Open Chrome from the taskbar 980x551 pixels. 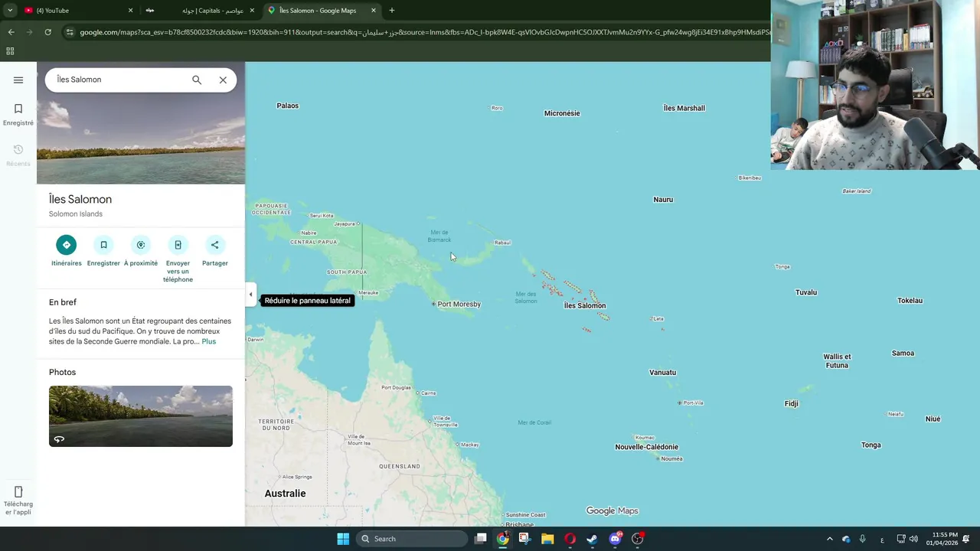[x=502, y=539]
